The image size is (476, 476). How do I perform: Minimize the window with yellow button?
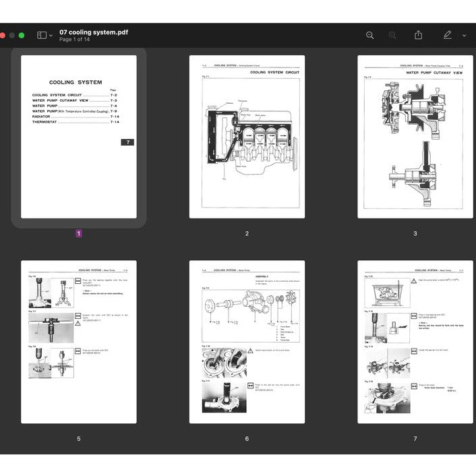click(x=11, y=35)
